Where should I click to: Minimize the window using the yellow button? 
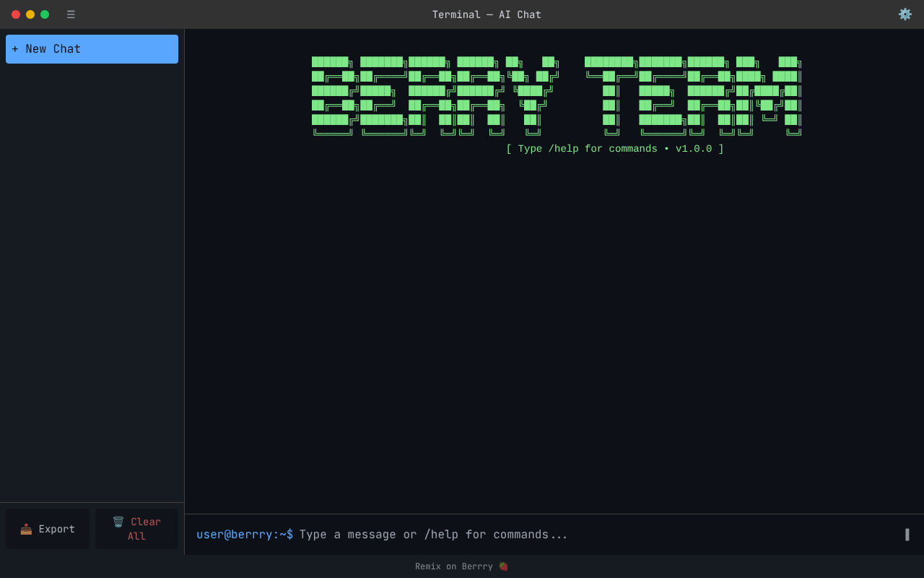tap(30, 14)
